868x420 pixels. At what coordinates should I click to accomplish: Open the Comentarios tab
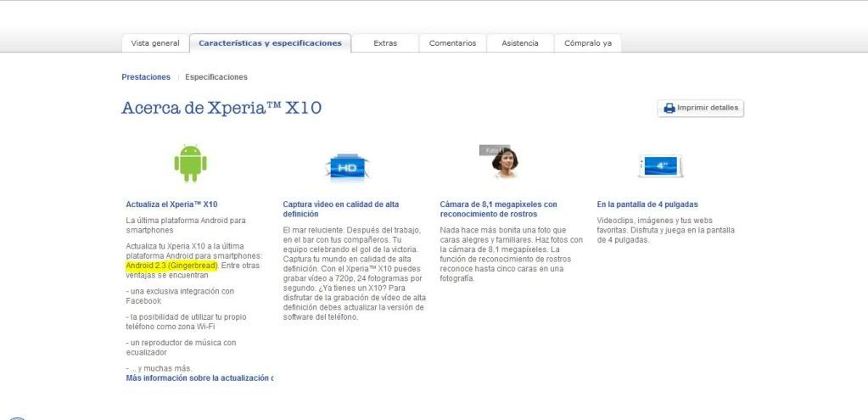coord(452,43)
